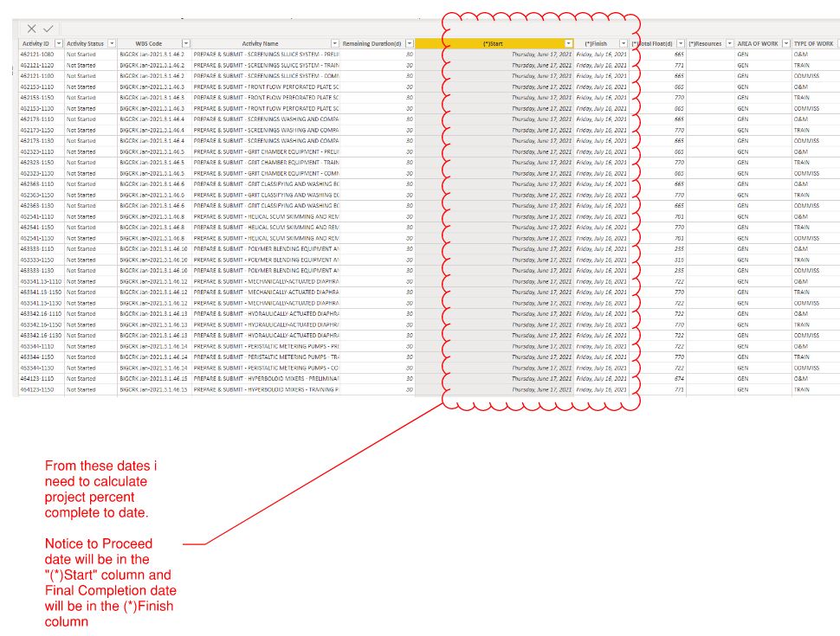Click Activity Name cell in row 463333-1110

coord(266,249)
